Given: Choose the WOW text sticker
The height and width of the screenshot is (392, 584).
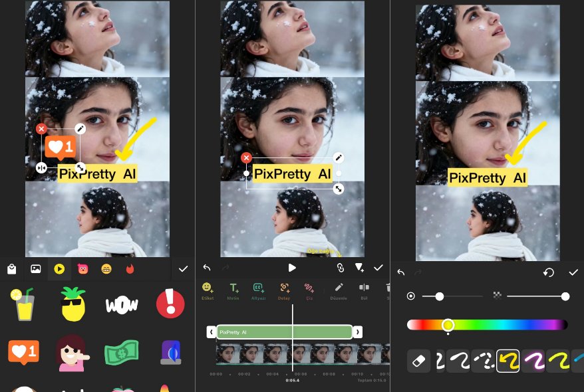Looking at the screenshot, I should [x=122, y=305].
